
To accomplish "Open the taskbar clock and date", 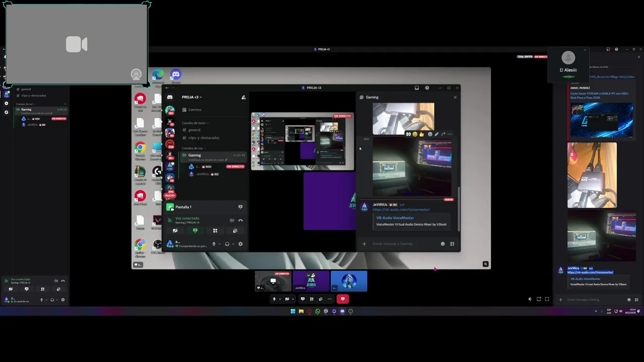I will point(630,311).
